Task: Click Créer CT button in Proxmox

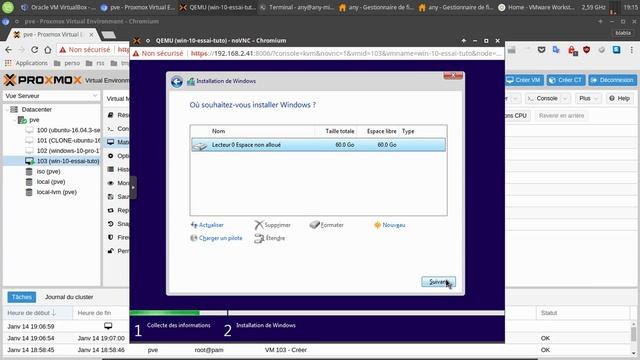Action: pyautogui.click(x=565, y=80)
